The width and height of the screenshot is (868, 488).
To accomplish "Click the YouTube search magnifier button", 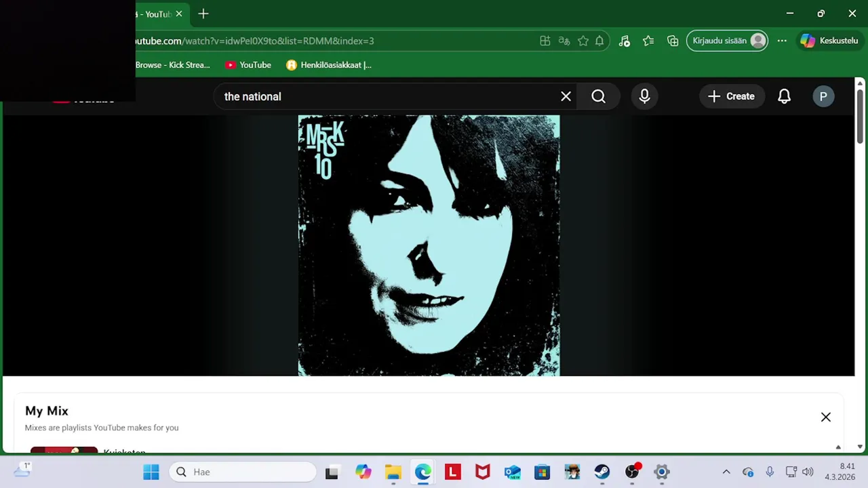I will point(598,96).
